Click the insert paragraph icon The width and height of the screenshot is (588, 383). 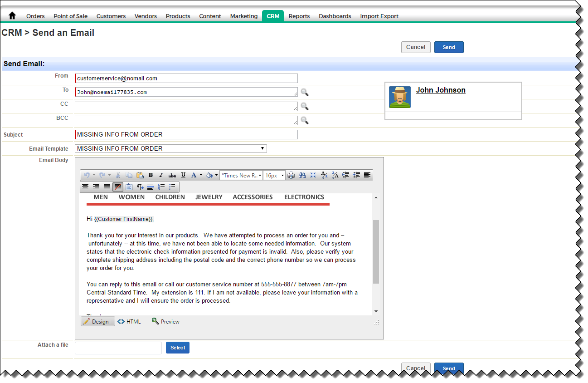[x=140, y=187]
